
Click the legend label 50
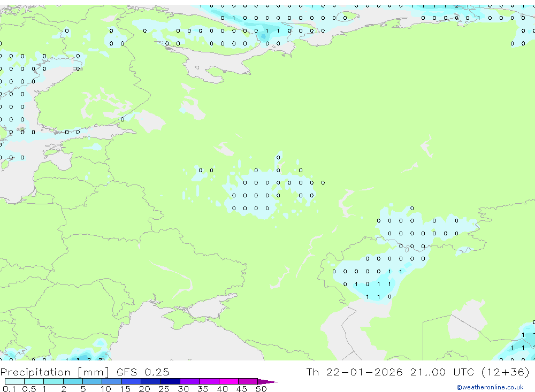pyautogui.click(x=261, y=389)
